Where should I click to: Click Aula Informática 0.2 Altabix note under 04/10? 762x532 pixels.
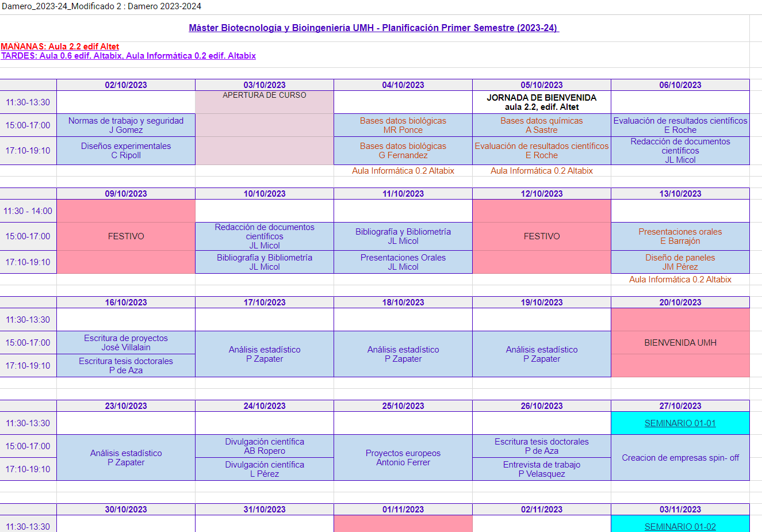coord(403,171)
